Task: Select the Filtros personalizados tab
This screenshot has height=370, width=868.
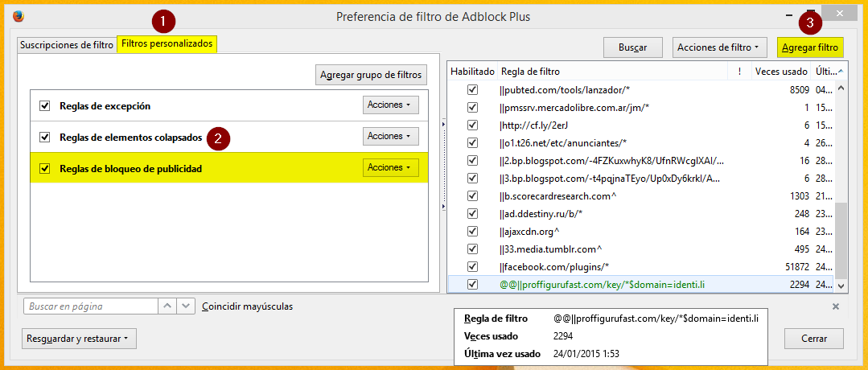Action: [x=167, y=43]
